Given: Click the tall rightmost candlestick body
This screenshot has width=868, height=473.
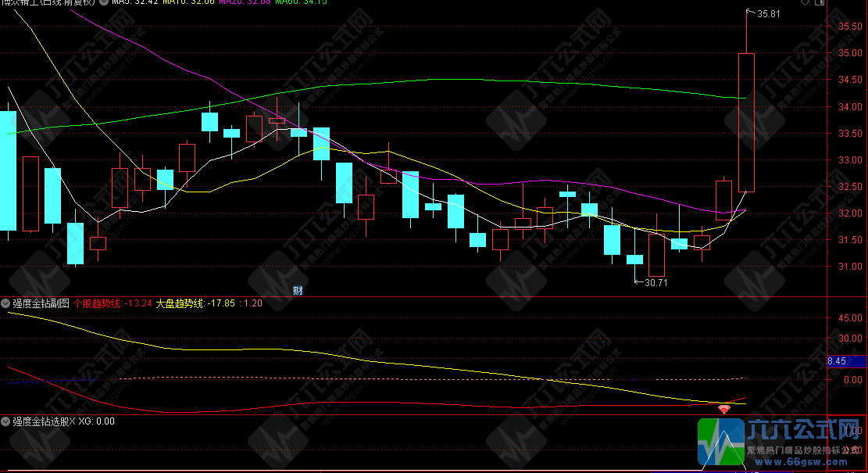Looking at the screenshot, I should [746, 122].
